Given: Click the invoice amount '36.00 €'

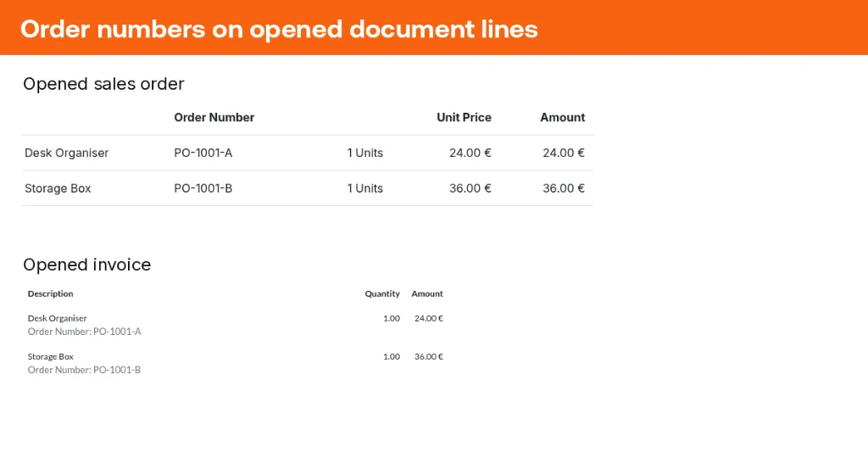Looking at the screenshot, I should click(428, 357).
